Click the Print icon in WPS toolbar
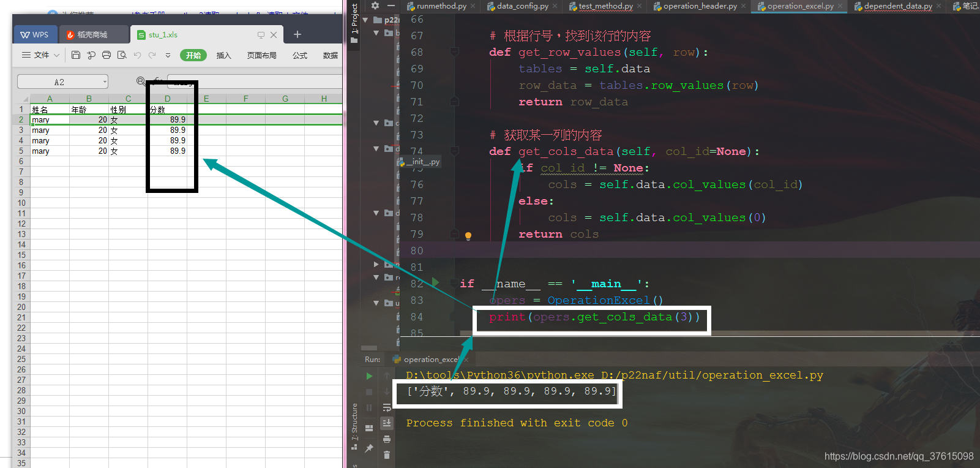The height and width of the screenshot is (468, 980). click(107, 55)
